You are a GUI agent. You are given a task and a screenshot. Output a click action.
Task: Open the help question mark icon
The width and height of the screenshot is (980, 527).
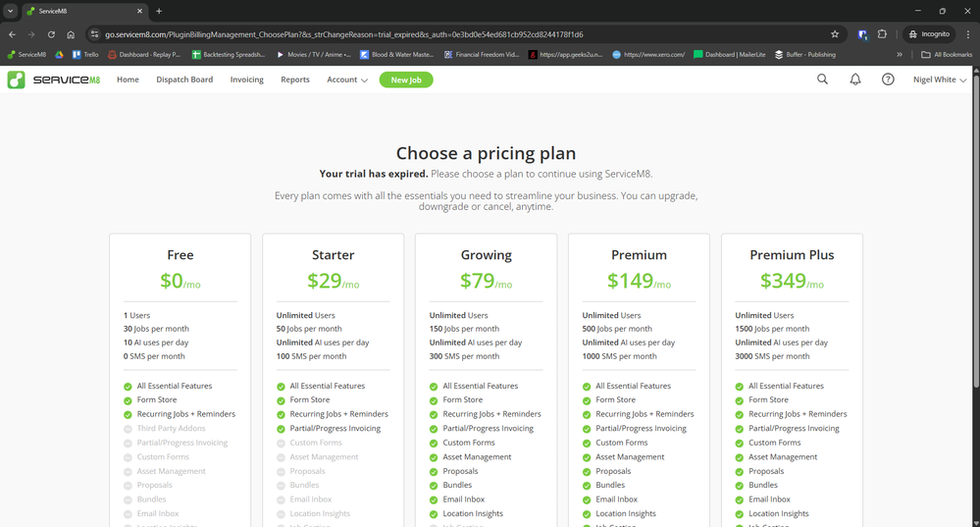point(888,79)
